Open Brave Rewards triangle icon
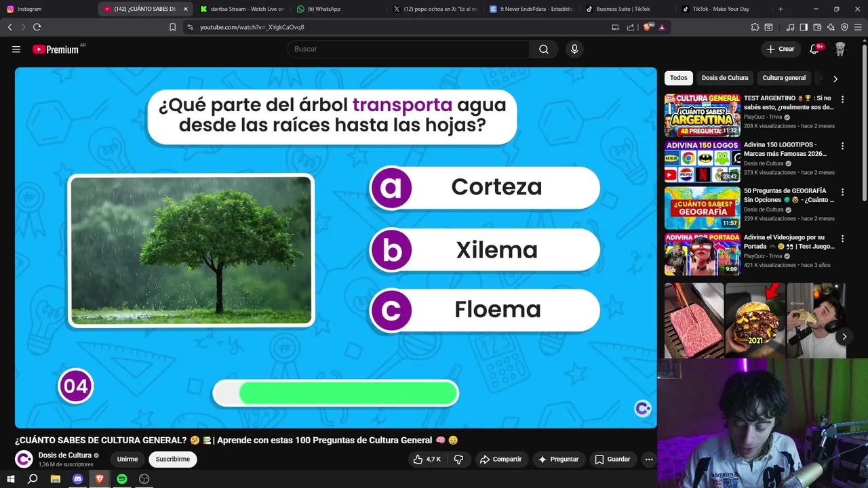868x488 pixels. pyautogui.click(x=662, y=27)
